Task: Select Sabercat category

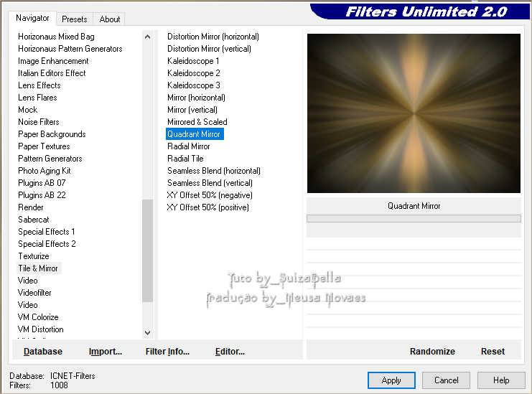Action: pyautogui.click(x=34, y=220)
